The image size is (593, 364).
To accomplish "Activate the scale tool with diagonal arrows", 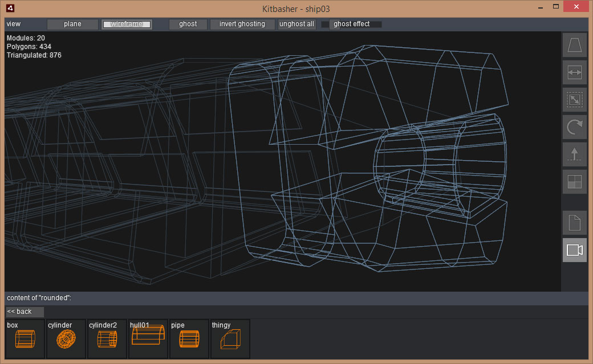I will 574,100.
